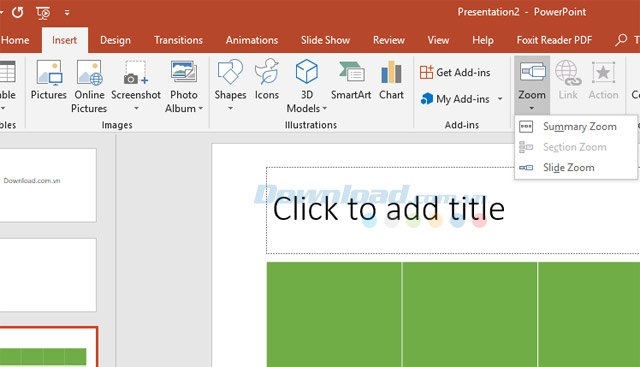Select the blank second slide thumbnail

[48, 275]
